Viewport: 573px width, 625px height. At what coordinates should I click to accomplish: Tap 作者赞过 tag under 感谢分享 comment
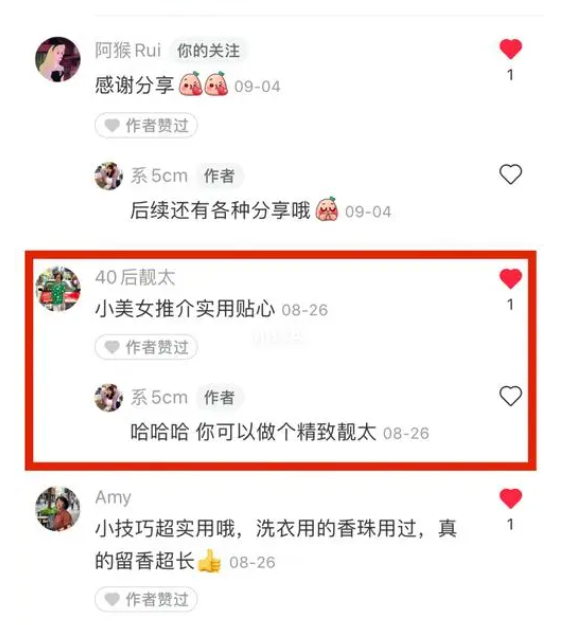pos(146,126)
